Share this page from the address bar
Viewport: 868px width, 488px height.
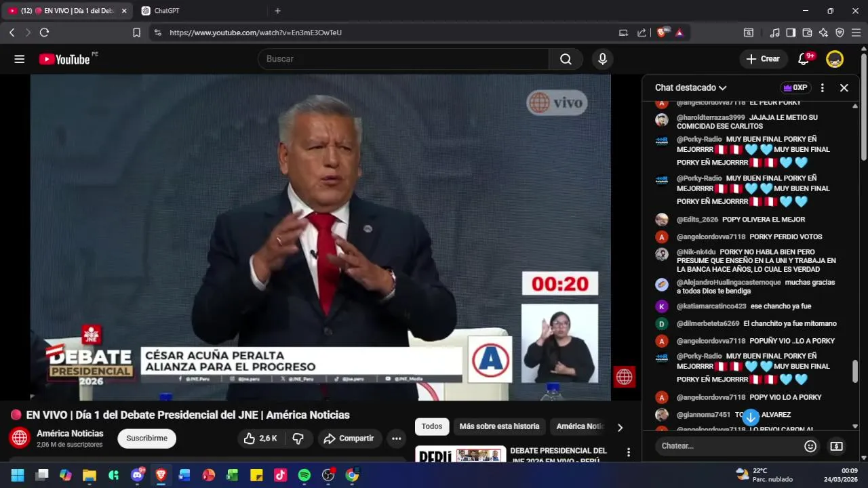[x=642, y=33]
